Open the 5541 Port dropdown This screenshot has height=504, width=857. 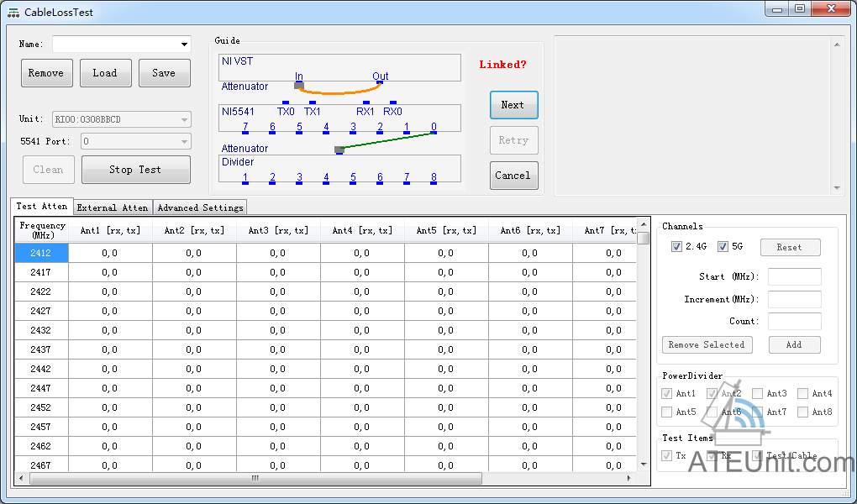click(184, 142)
